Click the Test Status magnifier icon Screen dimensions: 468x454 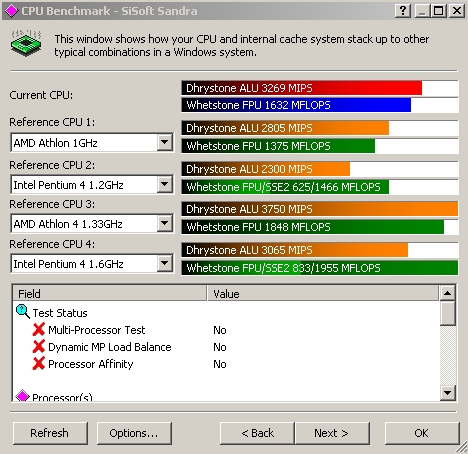23,312
